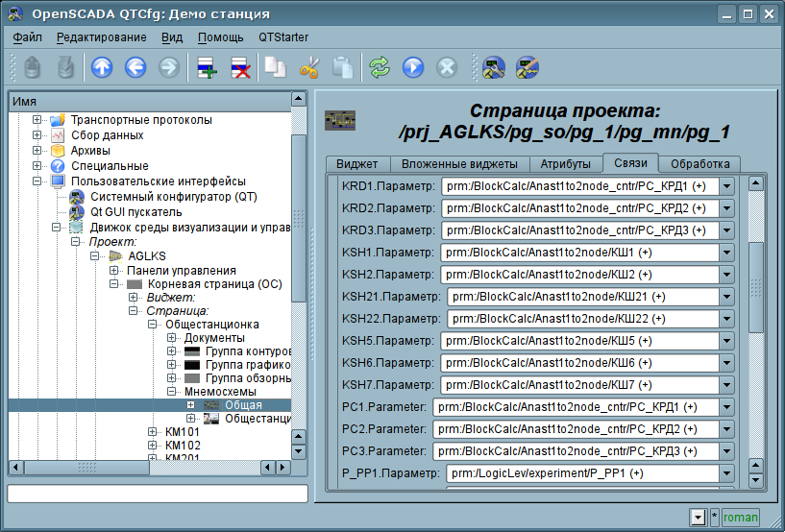Expand the Архивы tree node
Screen dimensions: 785x532
[37, 151]
